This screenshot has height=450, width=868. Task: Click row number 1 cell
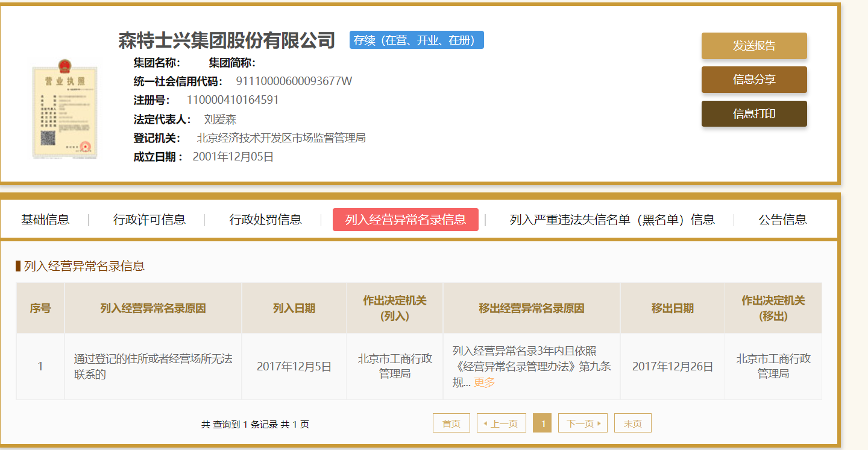pos(40,366)
